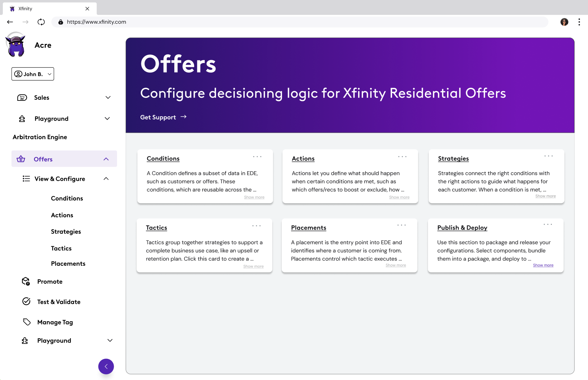Collapse View & Configure chevron

point(106,179)
